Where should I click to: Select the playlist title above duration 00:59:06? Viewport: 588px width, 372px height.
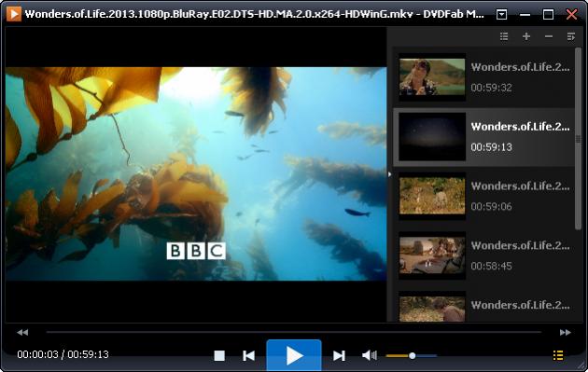click(x=521, y=186)
